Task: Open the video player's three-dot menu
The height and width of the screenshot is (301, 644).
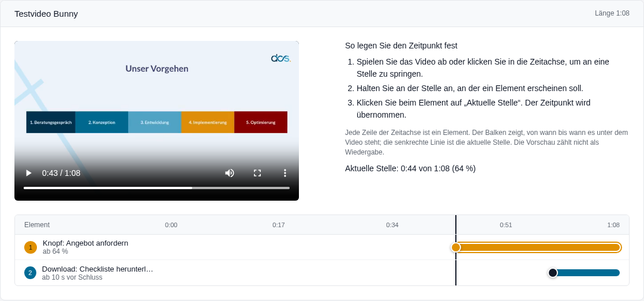Action: point(285,174)
